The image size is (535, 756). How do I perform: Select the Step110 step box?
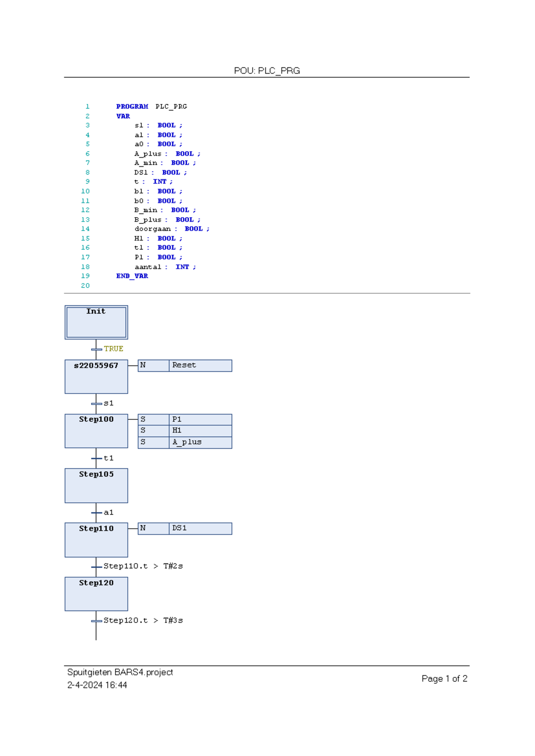96,540
